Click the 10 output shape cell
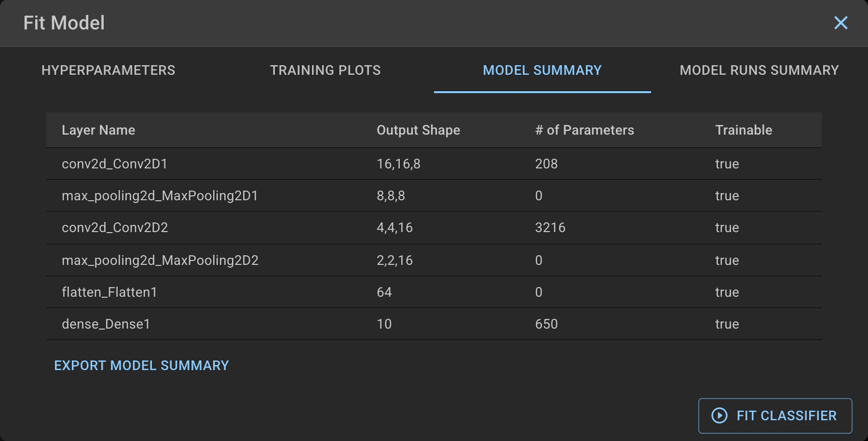Viewport: 868px width, 441px height. click(384, 324)
